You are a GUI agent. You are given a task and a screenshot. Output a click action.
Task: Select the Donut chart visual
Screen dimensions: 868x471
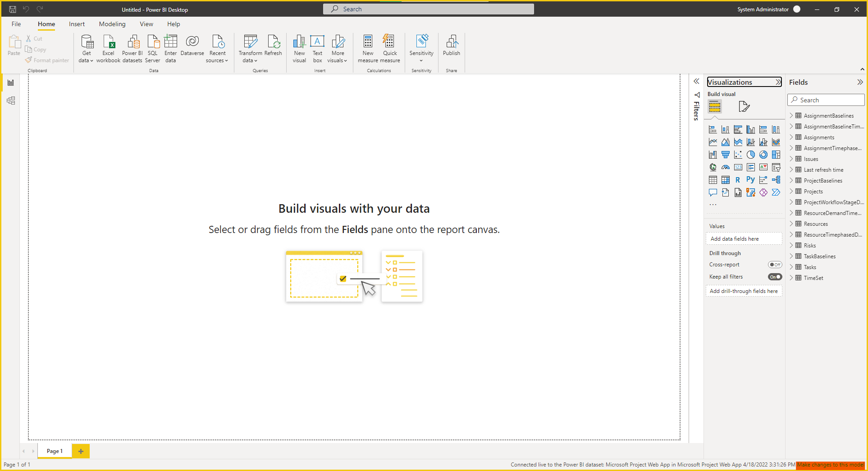coord(763,155)
